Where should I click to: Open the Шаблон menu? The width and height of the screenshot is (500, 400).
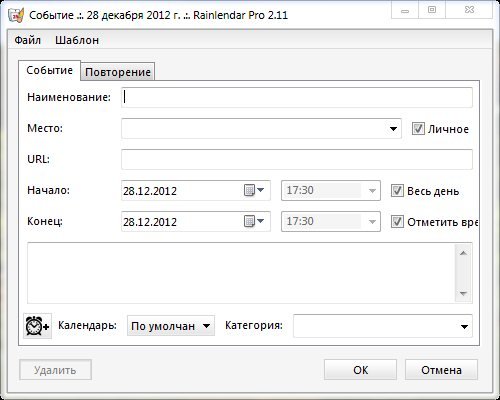pyautogui.click(x=77, y=40)
